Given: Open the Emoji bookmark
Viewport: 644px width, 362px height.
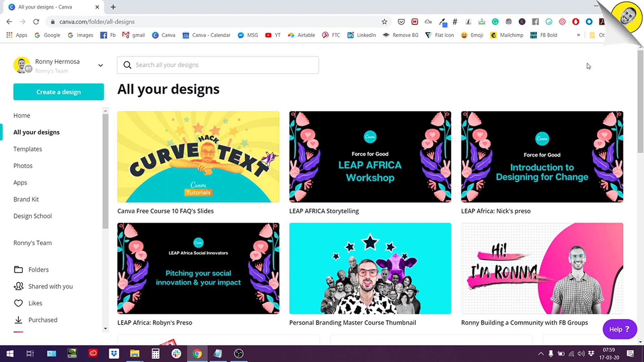Looking at the screenshot, I should pyautogui.click(x=472, y=35).
